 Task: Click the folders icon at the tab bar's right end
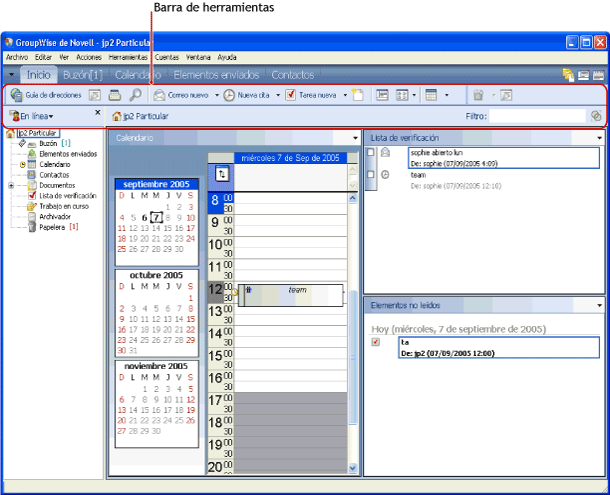[568, 75]
